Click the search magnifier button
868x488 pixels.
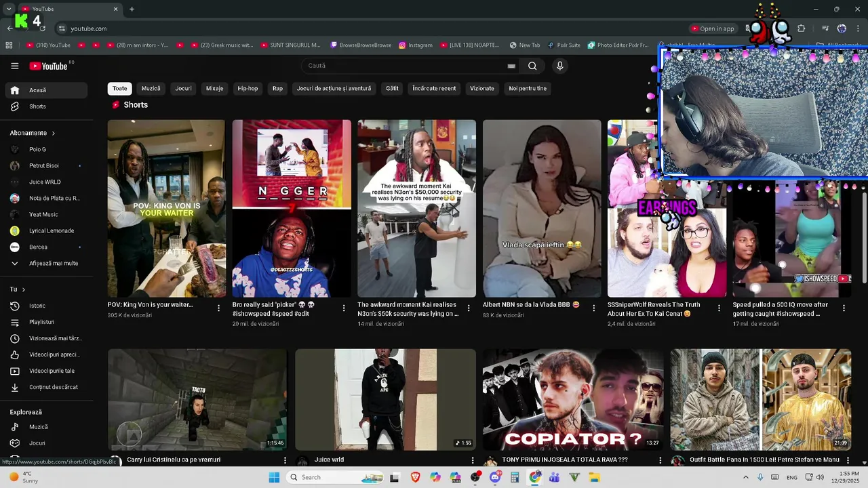coord(532,66)
